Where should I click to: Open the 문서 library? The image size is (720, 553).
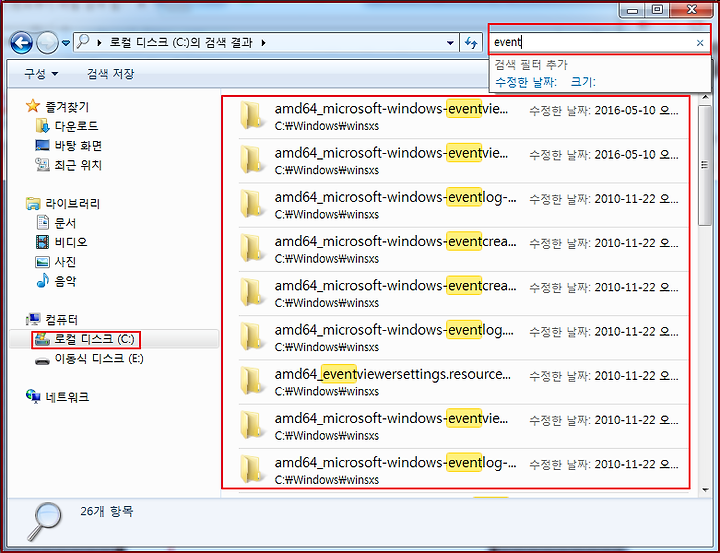coord(65,223)
